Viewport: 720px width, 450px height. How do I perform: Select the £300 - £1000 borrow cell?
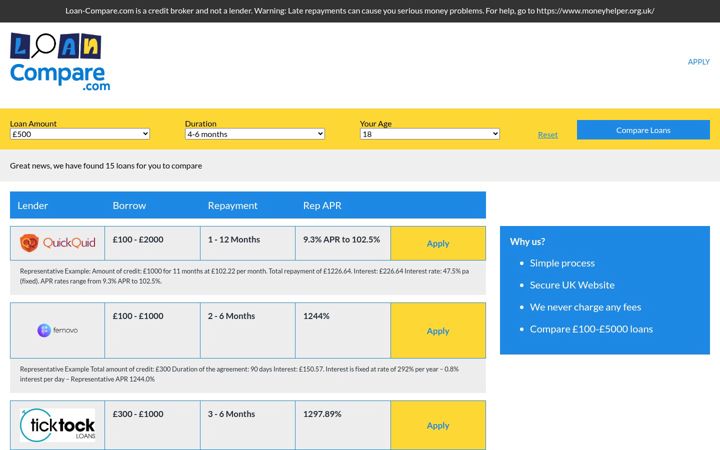pyautogui.click(x=152, y=425)
